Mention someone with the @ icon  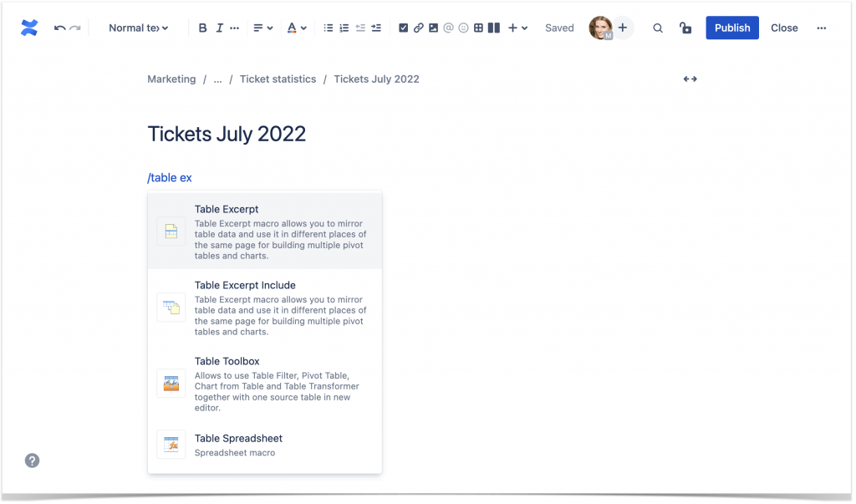pyautogui.click(x=449, y=28)
